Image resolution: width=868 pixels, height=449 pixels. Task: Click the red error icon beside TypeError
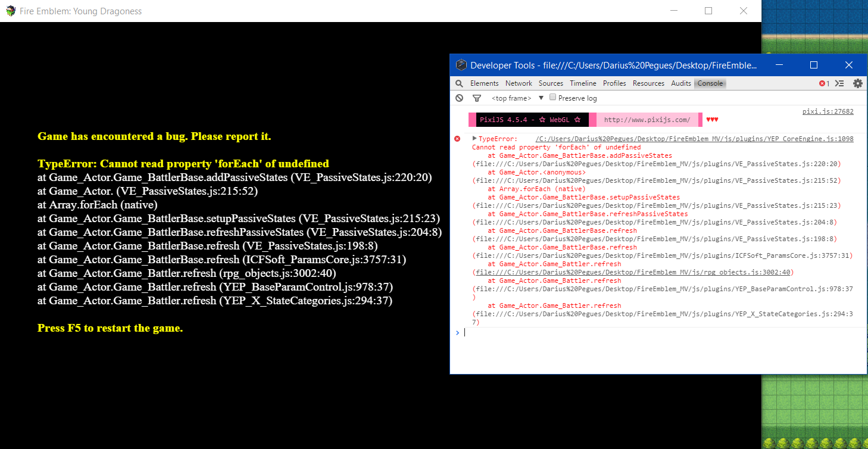pos(457,139)
